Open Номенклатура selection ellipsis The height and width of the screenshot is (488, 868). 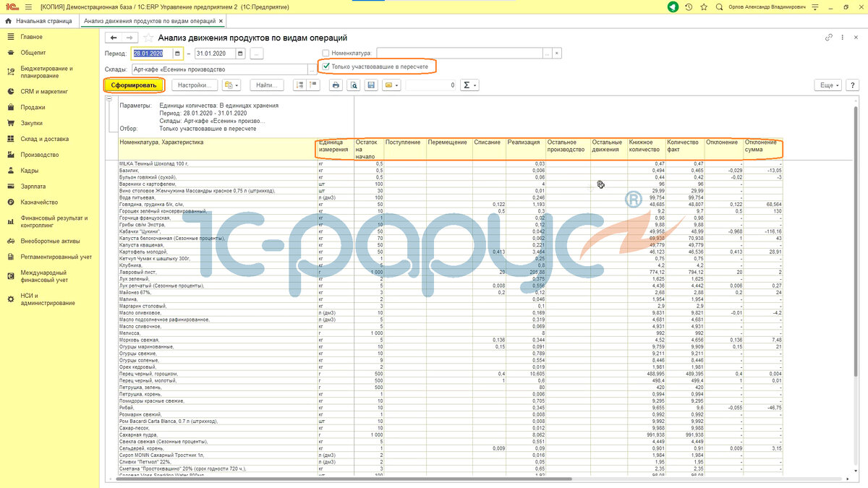coord(548,53)
